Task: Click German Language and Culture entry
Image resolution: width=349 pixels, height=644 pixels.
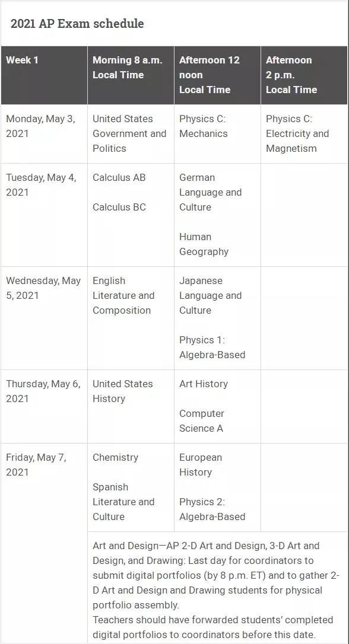Action: tap(211, 192)
